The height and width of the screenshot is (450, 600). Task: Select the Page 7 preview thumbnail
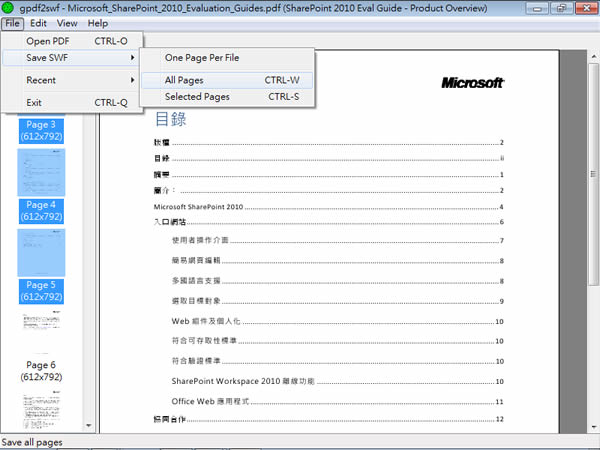point(41,410)
